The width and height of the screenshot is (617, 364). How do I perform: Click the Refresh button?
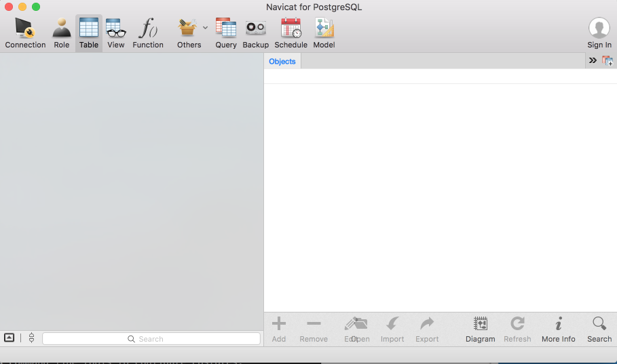(x=517, y=329)
